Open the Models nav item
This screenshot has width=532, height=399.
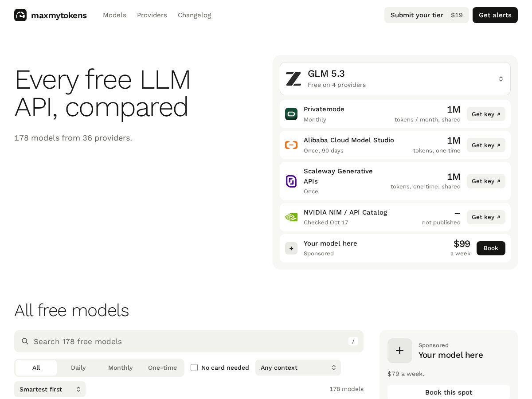[114, 15]
